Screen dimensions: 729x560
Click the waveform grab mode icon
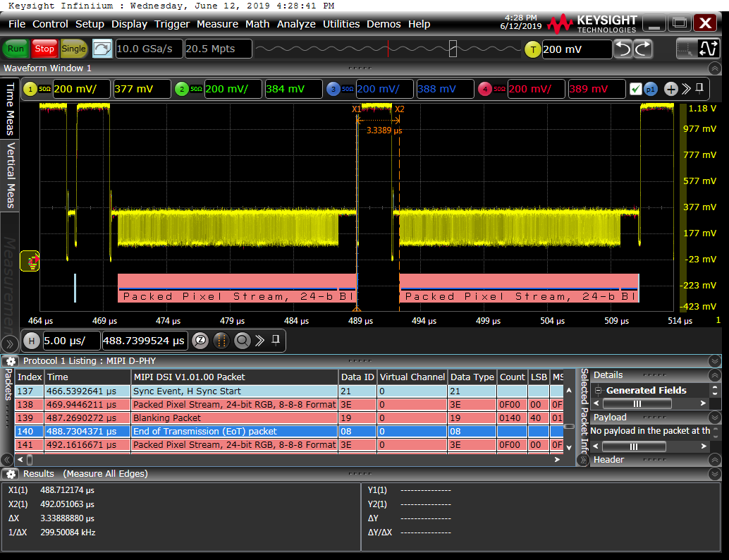coord(709,49)
